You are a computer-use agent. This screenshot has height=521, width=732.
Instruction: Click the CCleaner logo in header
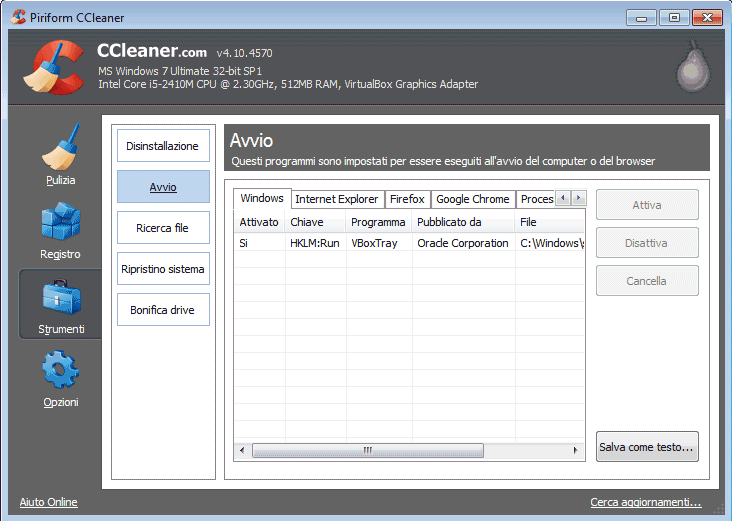click(54, 68)
